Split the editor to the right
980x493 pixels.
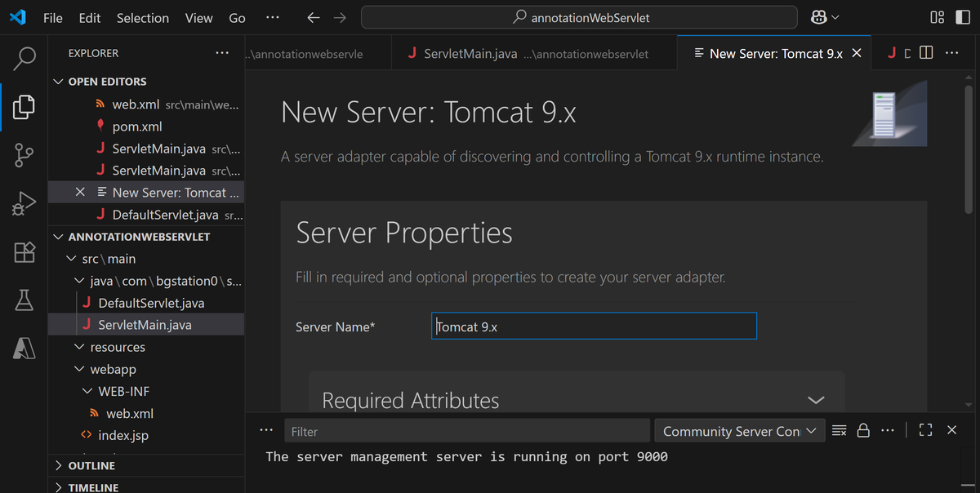coord(926,53)
